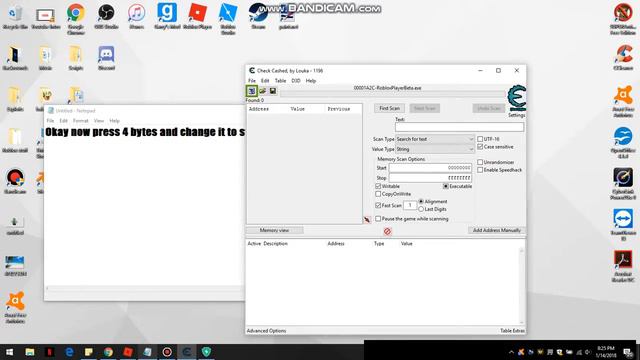Open the Bandicam recorder taskbar icon

pos(167,351)
